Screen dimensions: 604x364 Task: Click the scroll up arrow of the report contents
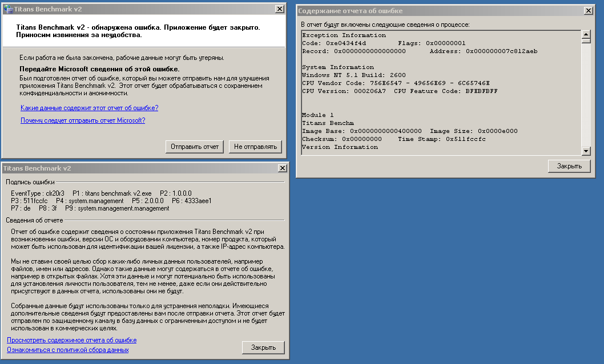pos(586,34)
